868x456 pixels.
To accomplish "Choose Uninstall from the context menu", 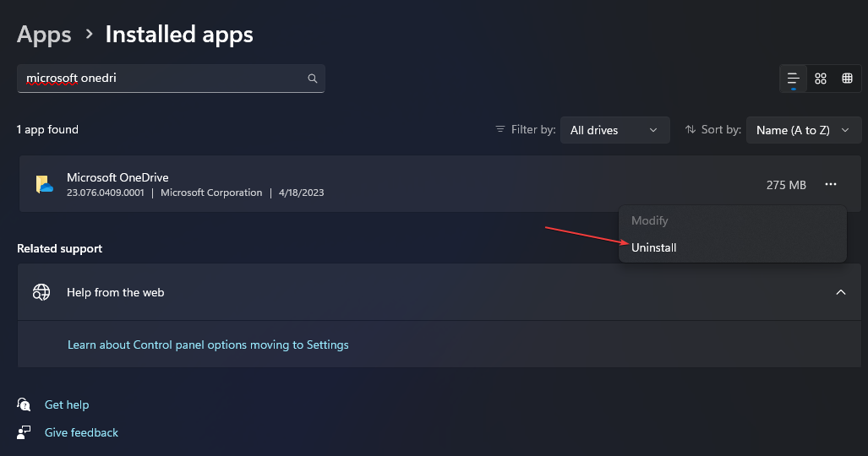I will pyautogui.click(x=654, y=247).
